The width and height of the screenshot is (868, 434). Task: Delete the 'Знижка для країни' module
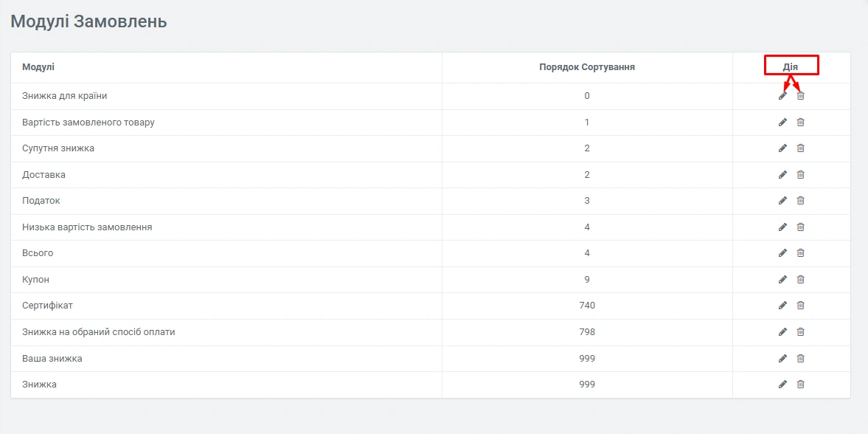(800, 96)
